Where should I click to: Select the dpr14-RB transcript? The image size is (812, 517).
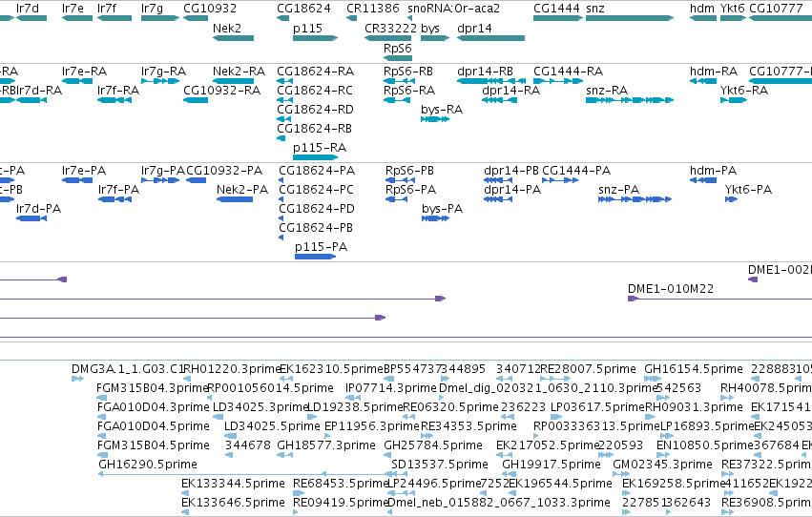click(491, 81)
